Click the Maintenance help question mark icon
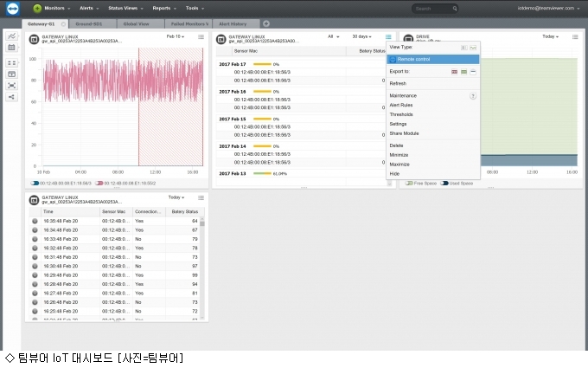The image size is (588, 368). 473,96
